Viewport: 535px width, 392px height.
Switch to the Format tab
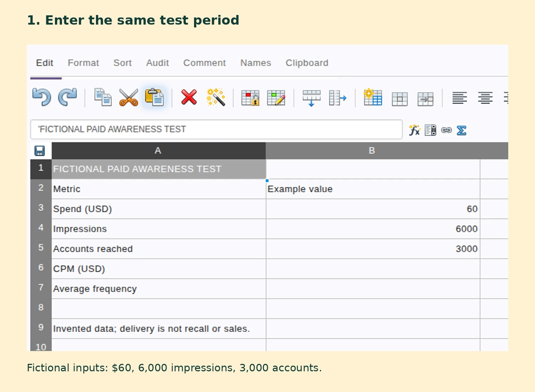pyautogui.click(x=83, y=63)
